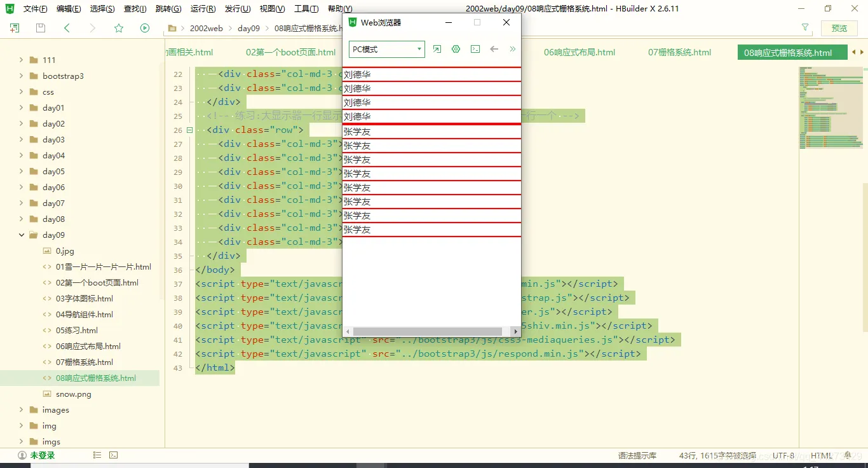This screenshot has height=468, width=868.
Task: Expand the bootstrap3 folder
Action: tap(21, 76)
